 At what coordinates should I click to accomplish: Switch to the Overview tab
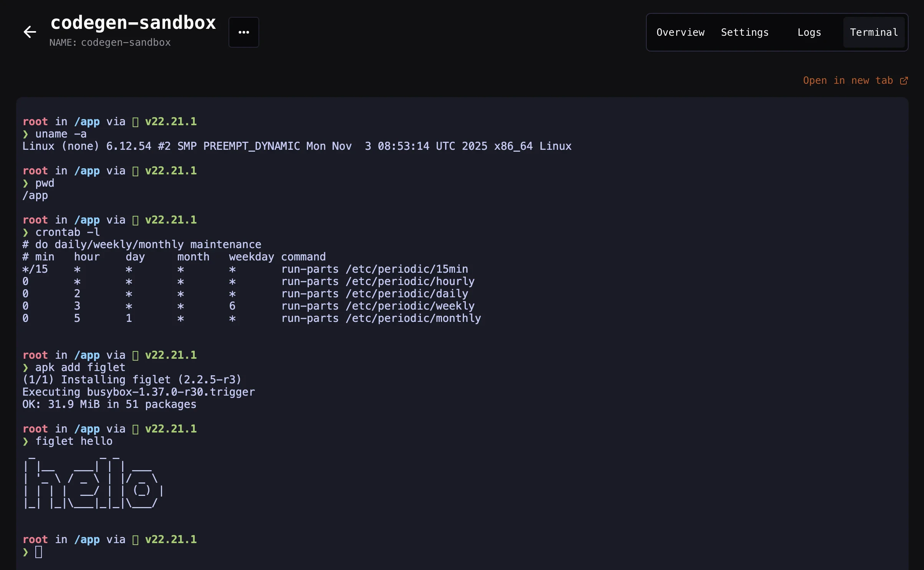[x=680, y=32]
